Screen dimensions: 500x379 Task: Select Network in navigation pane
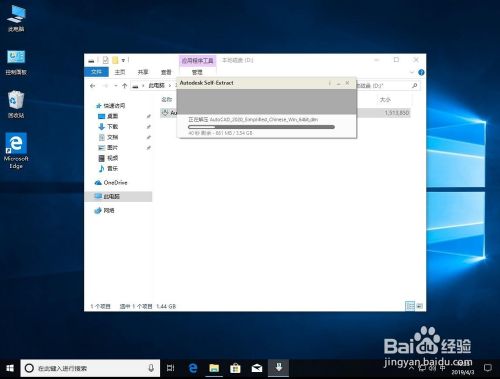tap(105, 210)
